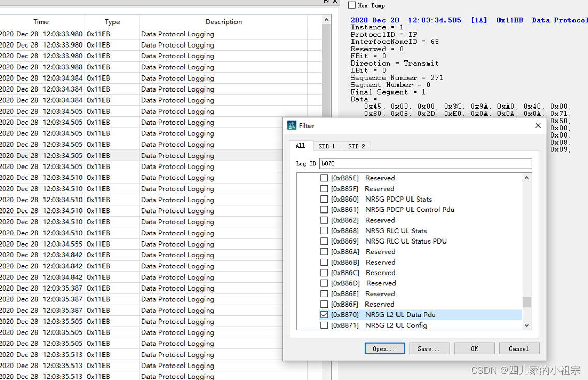Click the InterfaceNameID = 65 line
Image resolution: width=588 pixels, height=380 pixels.
[394, 41]
